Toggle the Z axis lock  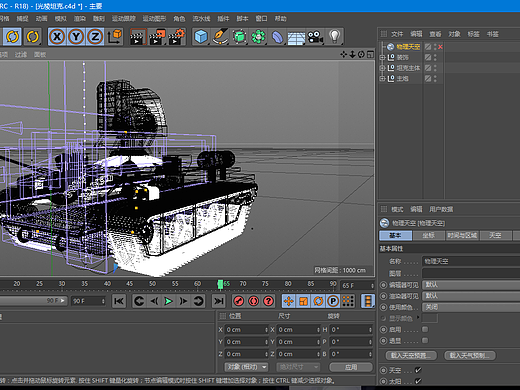pos(95,36)
